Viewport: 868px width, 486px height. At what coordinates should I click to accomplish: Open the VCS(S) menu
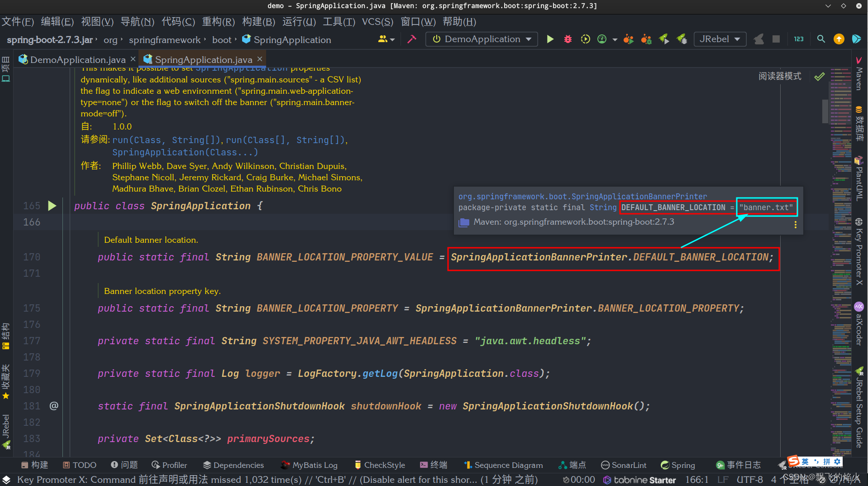[x=378, y=22]
